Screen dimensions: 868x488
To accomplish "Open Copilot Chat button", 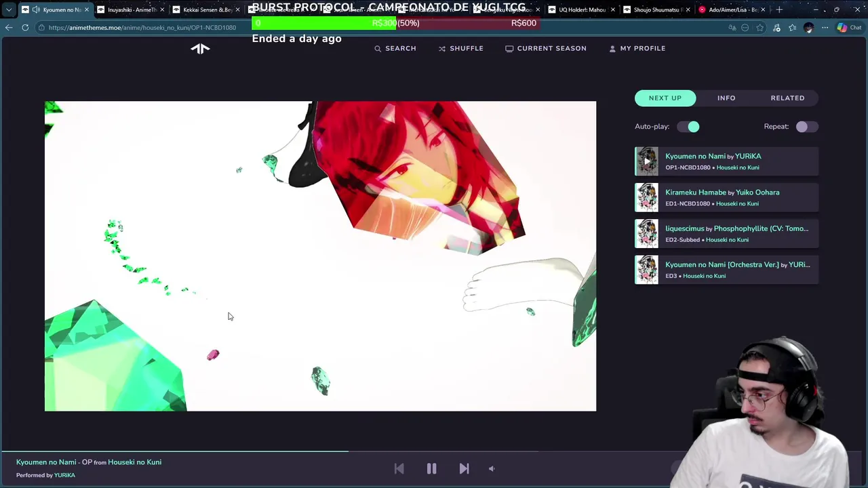I will tap(849, 28).
